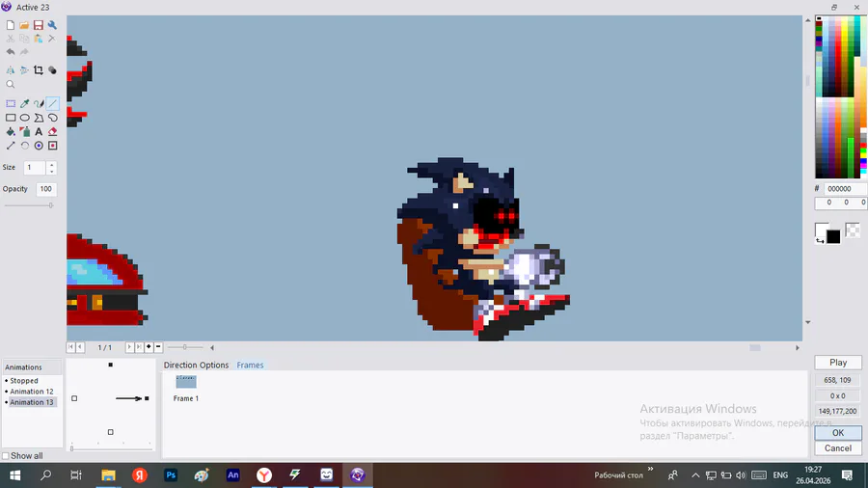Open Adobe Animate from the taskbar

[x=233, y=475]
